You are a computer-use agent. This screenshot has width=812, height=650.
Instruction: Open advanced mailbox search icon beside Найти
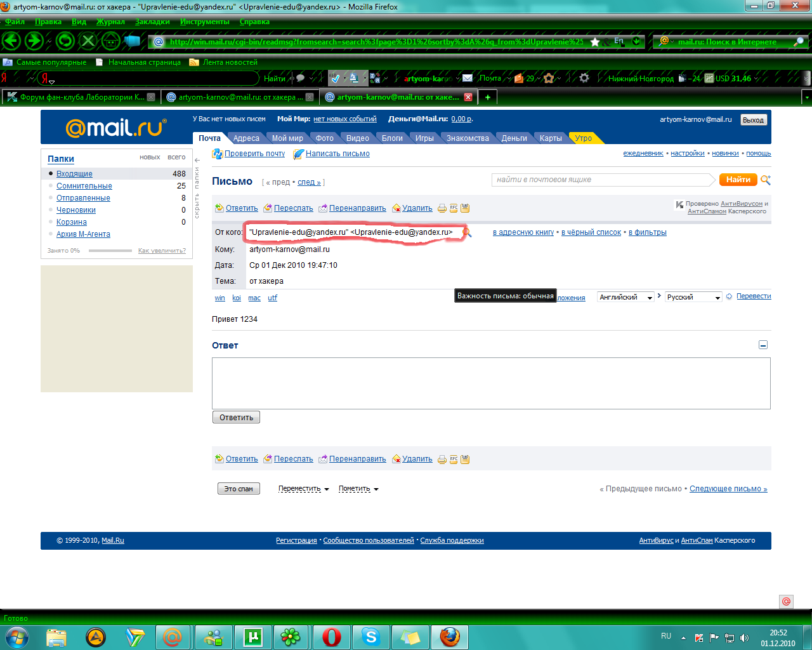click(x=766, y=180)
